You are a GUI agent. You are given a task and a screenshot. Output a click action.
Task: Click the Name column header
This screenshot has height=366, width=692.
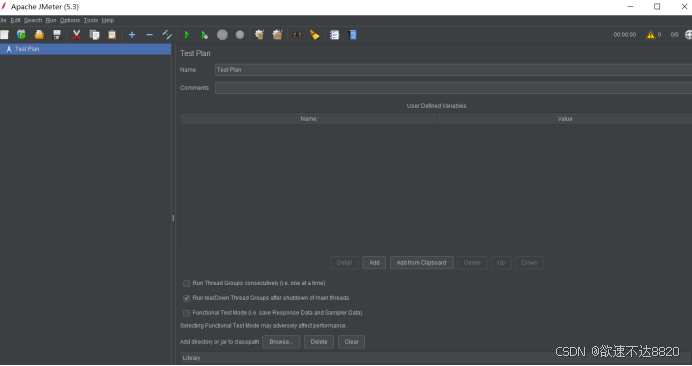(308, 119)
